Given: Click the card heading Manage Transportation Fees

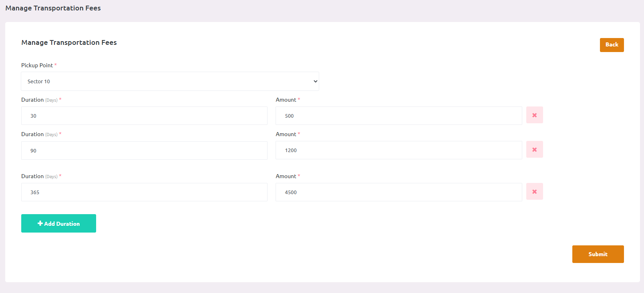Looking at the screenshot, I should 69,42.
